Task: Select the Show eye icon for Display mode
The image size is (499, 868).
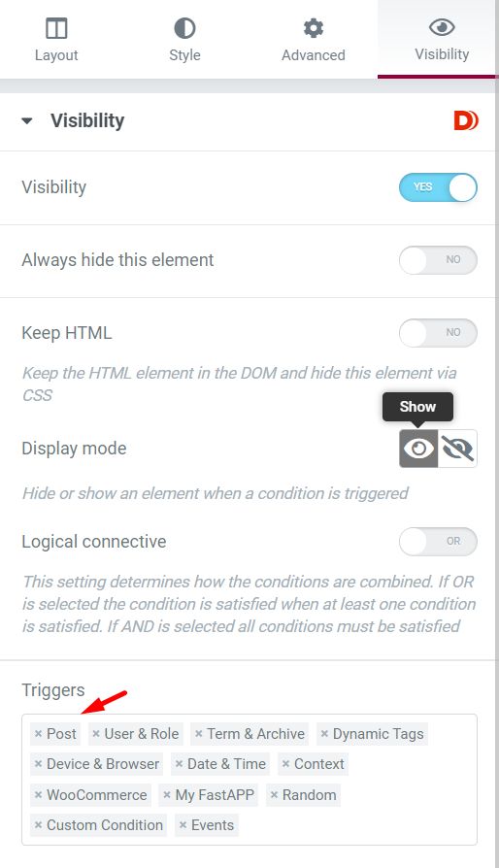Action: click(x=418, y=449)
